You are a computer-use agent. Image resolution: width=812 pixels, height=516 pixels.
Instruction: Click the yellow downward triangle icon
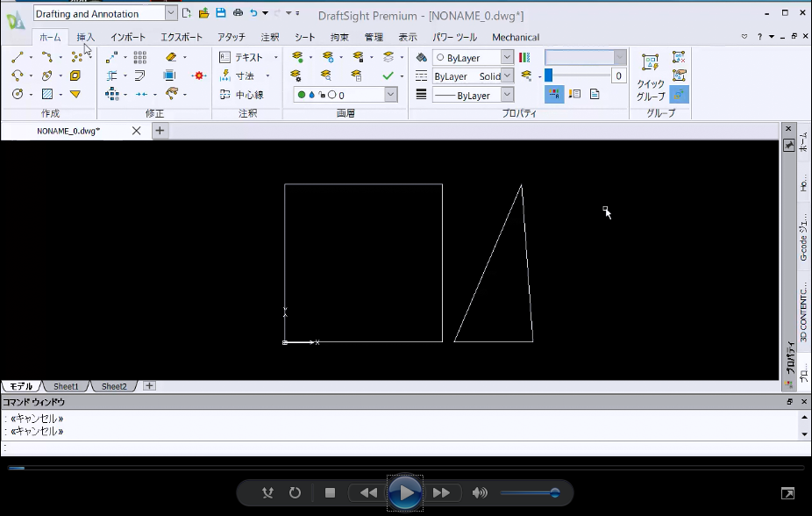point(75,94)
